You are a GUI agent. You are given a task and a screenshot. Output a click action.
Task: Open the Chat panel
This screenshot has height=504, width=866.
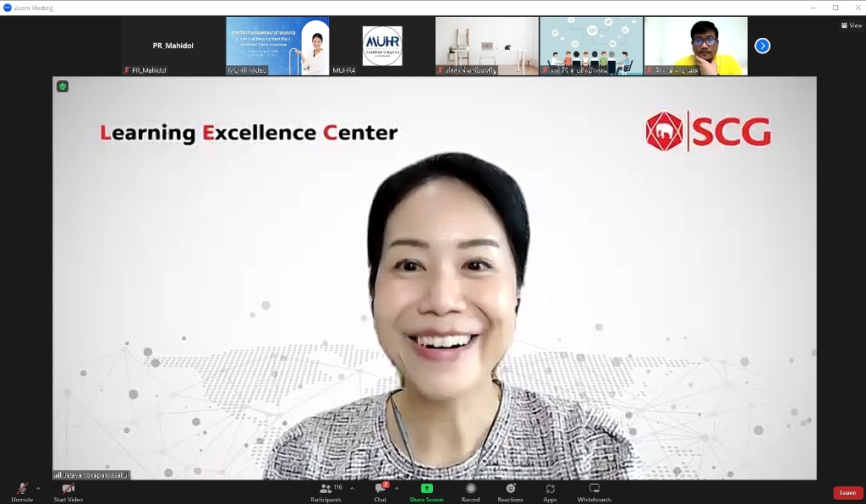[381, 490]
